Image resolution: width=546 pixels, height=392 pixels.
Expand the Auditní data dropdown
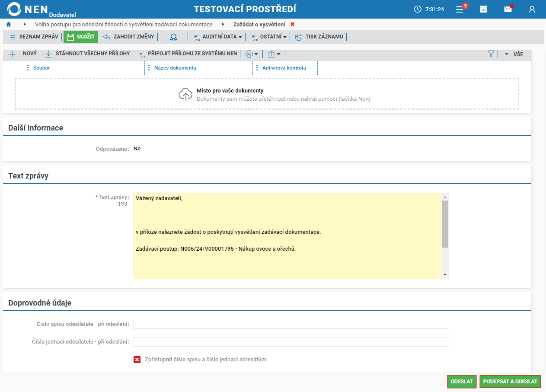click(x=218, y=37)
